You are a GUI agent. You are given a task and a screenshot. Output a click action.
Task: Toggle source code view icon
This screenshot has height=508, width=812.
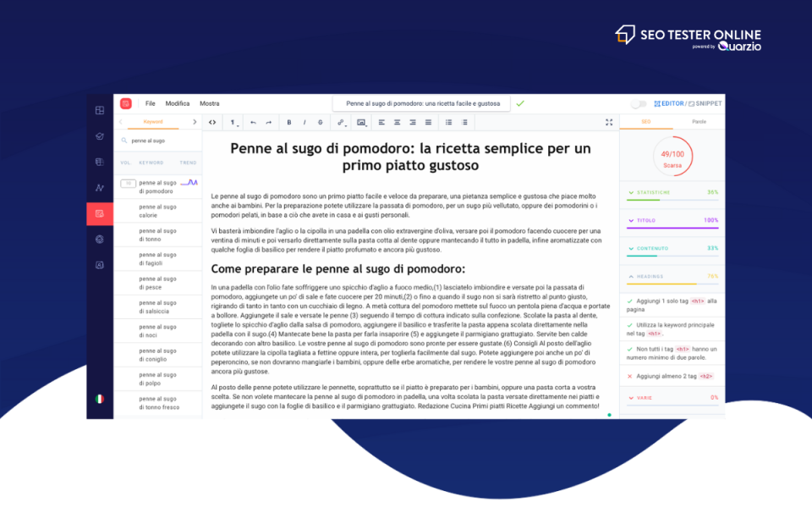tap(212, 122)
